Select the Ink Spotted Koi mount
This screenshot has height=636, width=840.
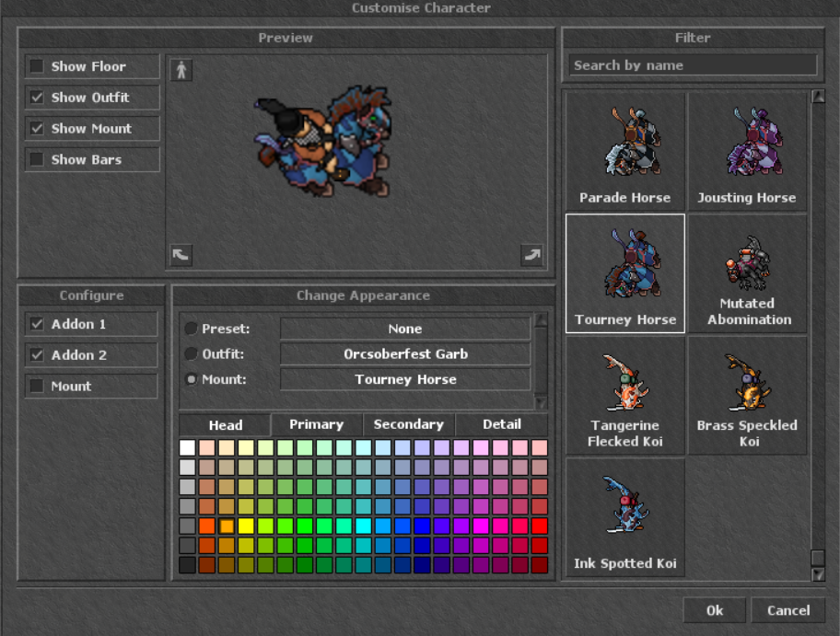624,515
